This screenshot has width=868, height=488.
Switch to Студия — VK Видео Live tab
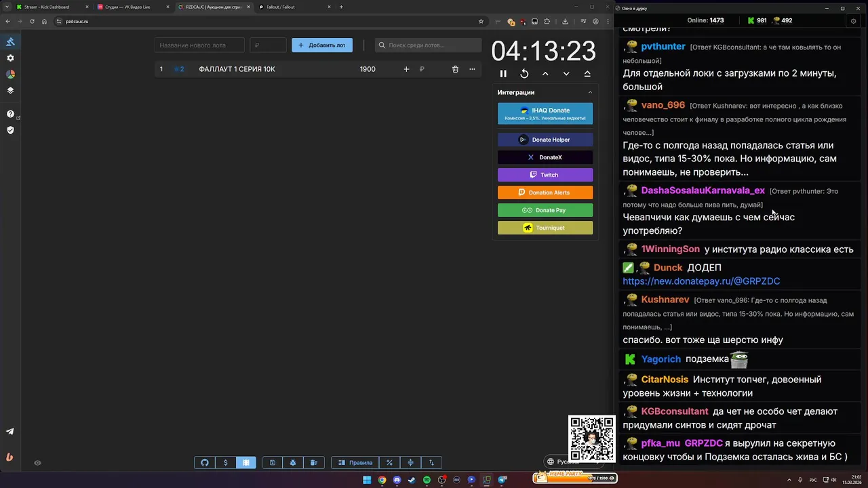coord(132,7)
